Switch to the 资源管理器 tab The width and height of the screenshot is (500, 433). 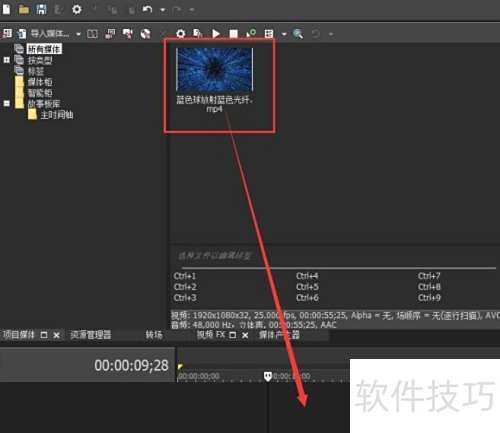click(91, 335)
